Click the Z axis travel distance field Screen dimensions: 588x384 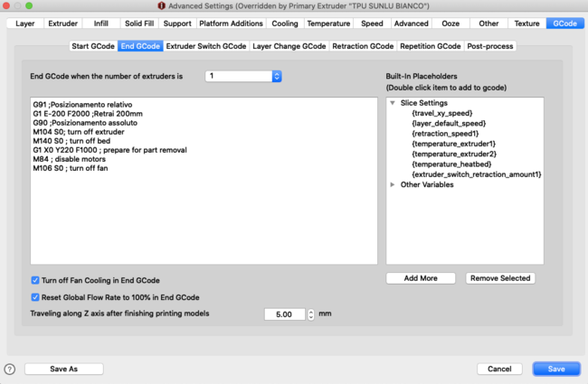point(284,314)
